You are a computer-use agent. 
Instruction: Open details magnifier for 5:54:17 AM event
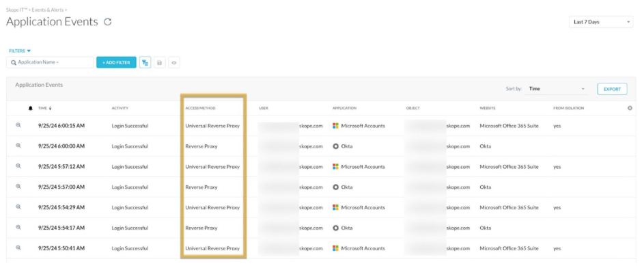pyautogui.click(x=18, y=227)
